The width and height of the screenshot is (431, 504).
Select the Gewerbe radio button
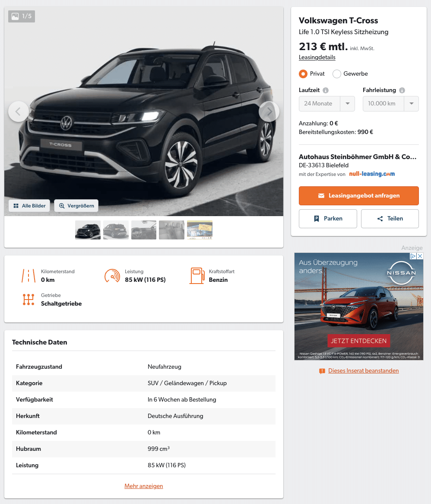click(x=336, y=74)
